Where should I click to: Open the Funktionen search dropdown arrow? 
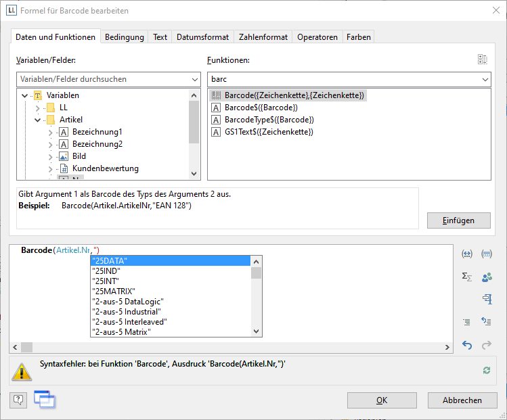(485, 80)
